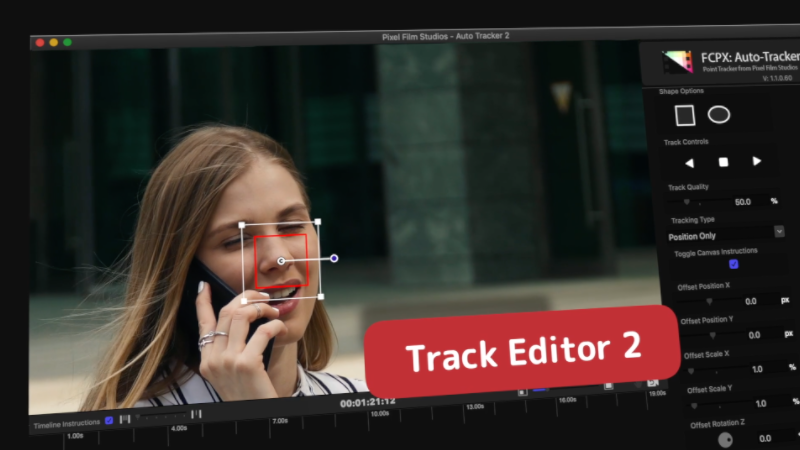Image resolution: width=800 pixels, height=450 pixels.
Task: Click the Offset Scale Y slider
Action: click(x=720, y=406)
